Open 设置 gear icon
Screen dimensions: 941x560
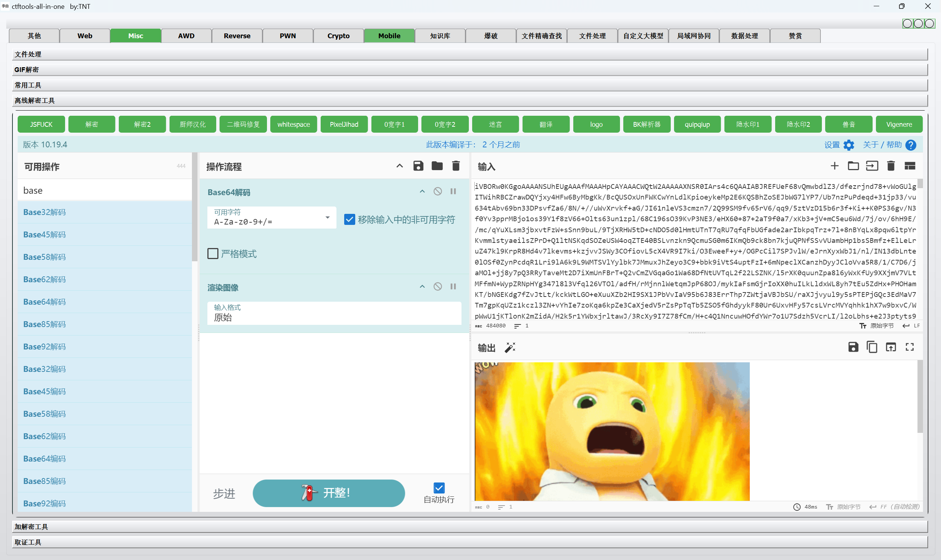tap(848, 145)
